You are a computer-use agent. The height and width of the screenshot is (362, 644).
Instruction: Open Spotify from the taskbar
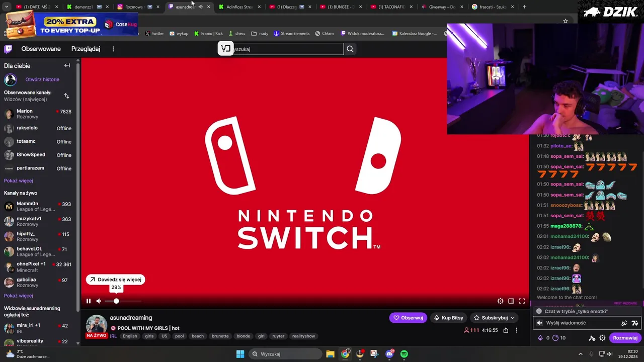[404, 354]
